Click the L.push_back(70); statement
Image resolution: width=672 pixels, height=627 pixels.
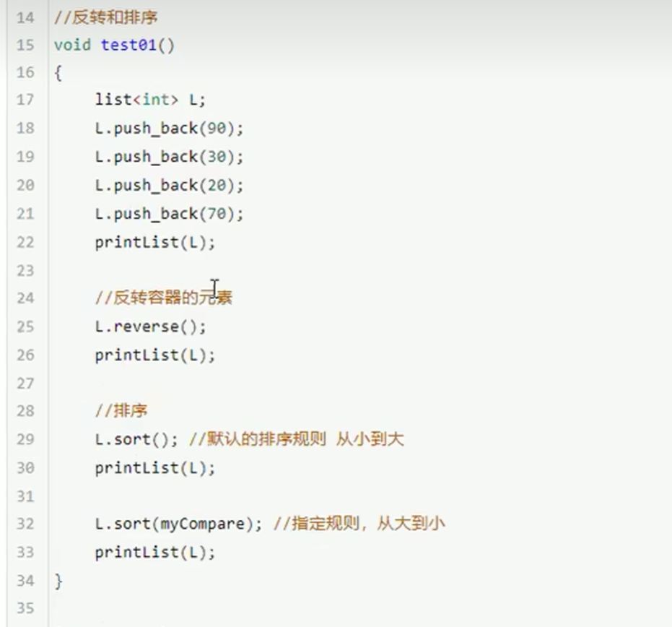(x=170, y=214)
